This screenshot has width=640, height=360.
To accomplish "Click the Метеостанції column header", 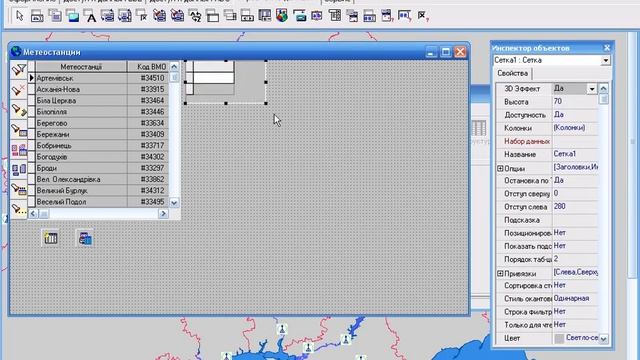I will point(81,67).
